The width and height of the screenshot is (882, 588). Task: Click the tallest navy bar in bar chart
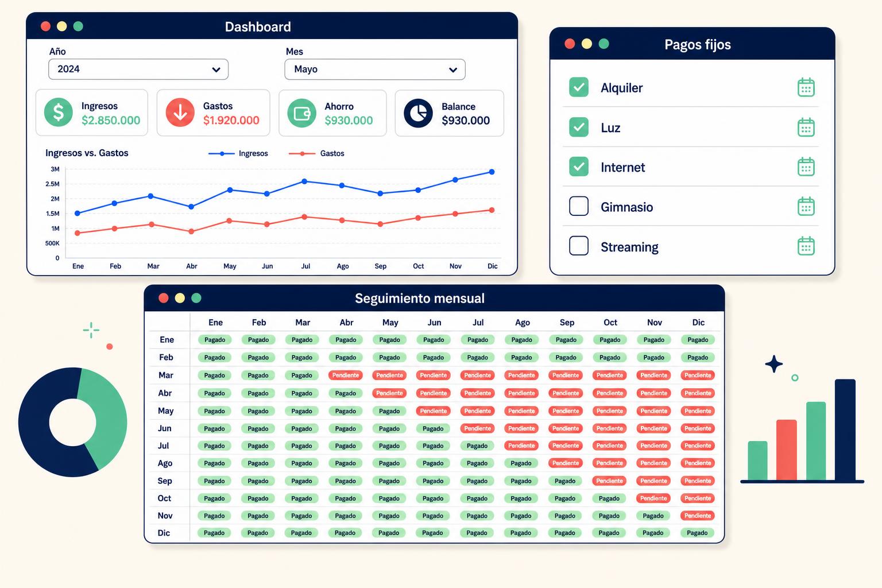click(845, 430)
